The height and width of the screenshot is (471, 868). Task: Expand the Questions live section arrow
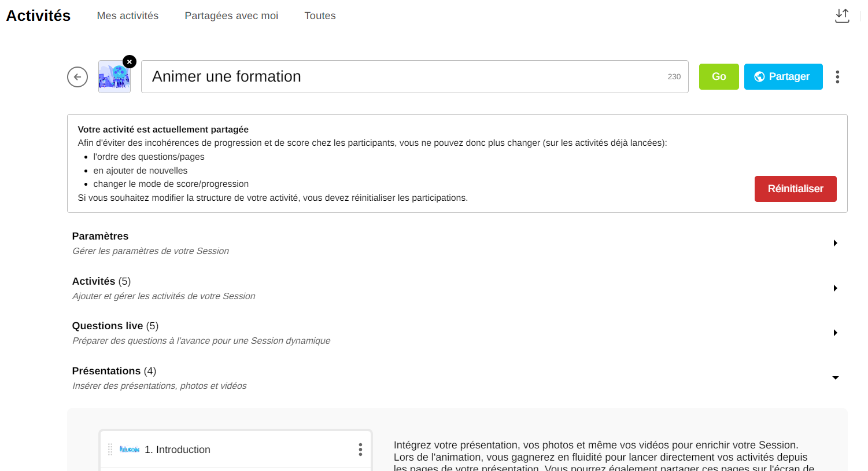click(x=835, y=333)
